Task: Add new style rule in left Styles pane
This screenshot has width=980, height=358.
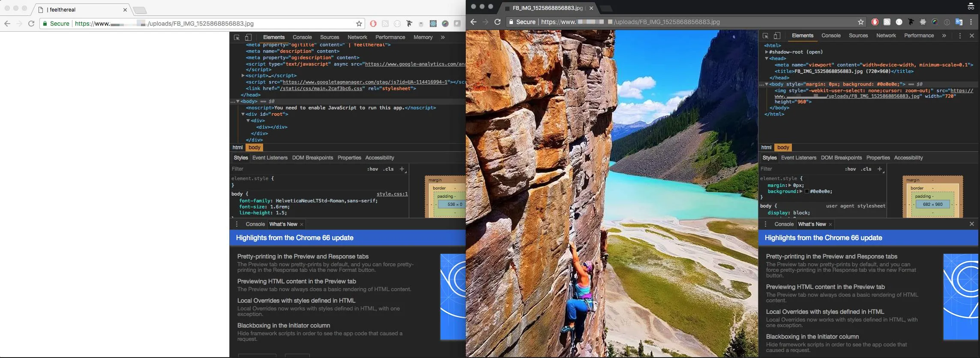Action: pos(402,169)
